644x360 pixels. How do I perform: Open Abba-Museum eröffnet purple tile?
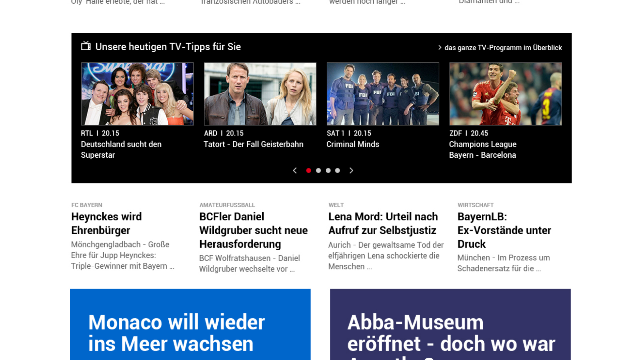(450, 324)
